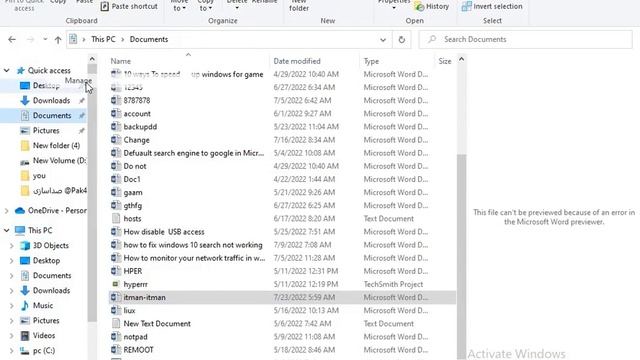Expand the Videos node under This PC
This screenshot has height=360, width=640.
pos(11,336)
